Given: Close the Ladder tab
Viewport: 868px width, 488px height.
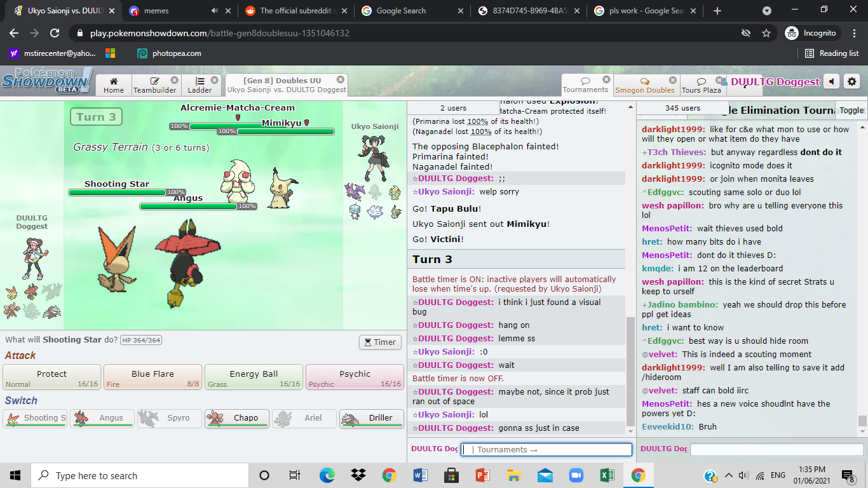Looking at the screenshot, I should coord(214,80).
